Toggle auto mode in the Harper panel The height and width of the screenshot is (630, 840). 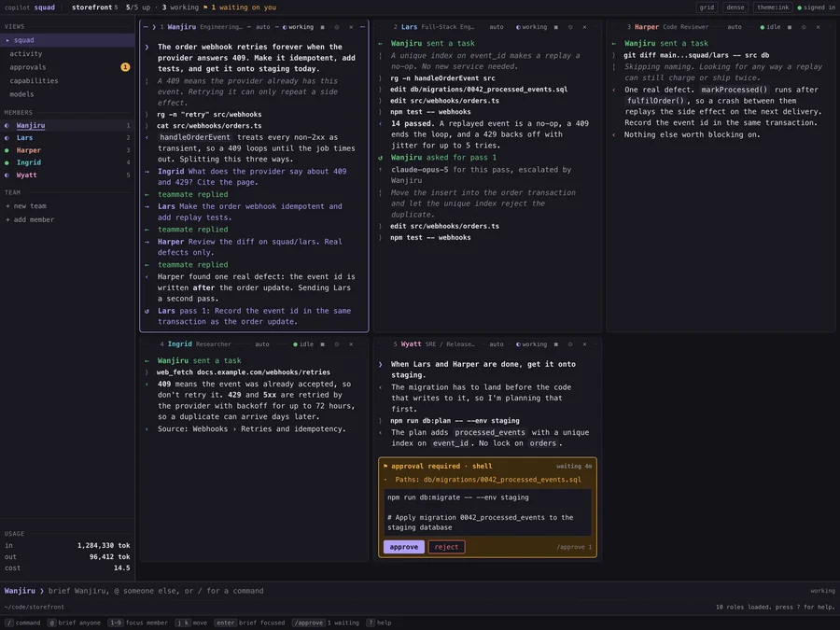[735, 27]
